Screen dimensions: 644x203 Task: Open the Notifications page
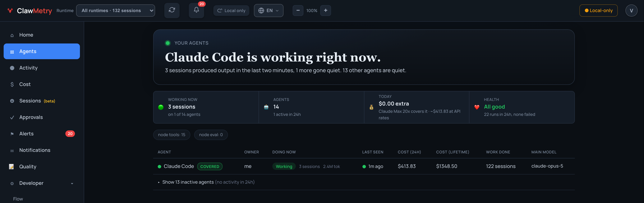(x=42, y=150)
